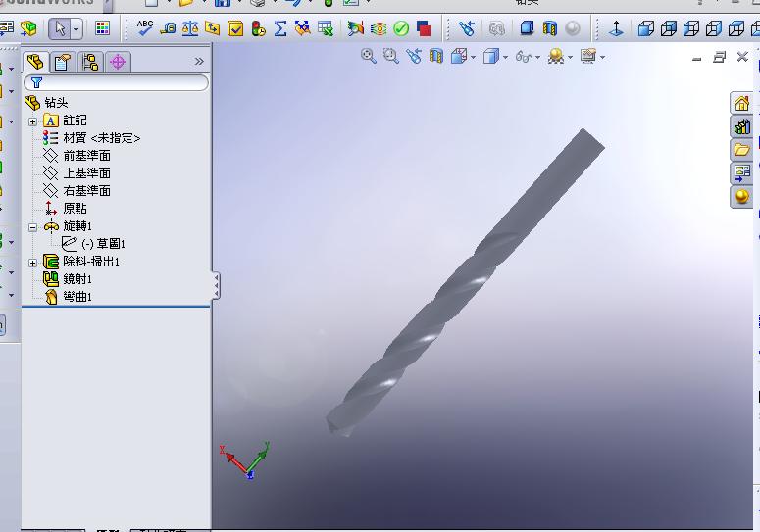Screen dimensions: 760x532
Task: Open Design Library task pane tab
Action: (741, 126)
